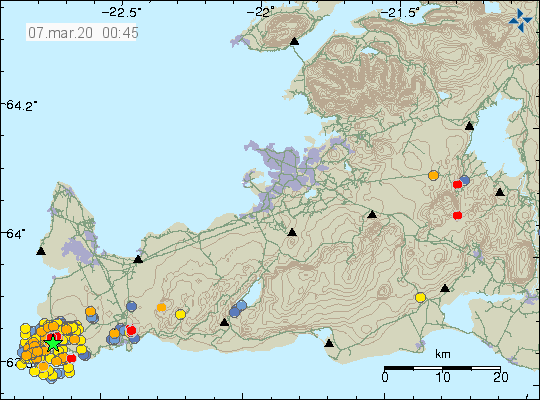
Task: Select the lone yellow quake dot in the southeast
Action: [420, 297]
